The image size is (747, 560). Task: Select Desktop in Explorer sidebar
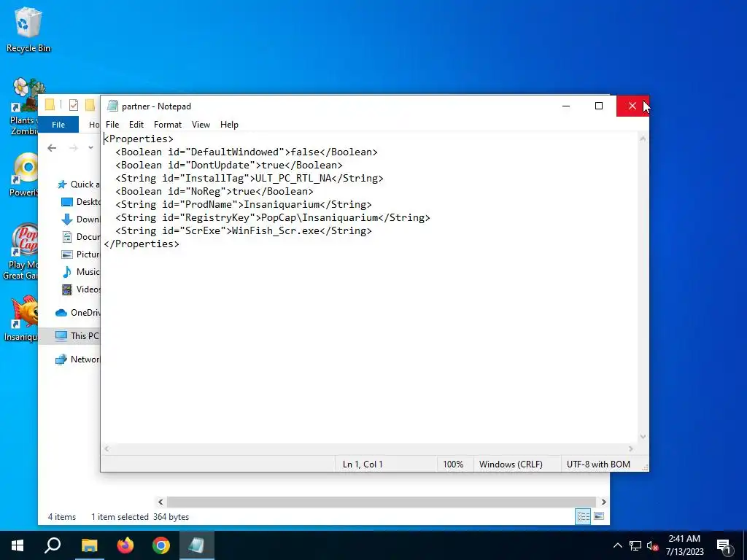point(81,202)
